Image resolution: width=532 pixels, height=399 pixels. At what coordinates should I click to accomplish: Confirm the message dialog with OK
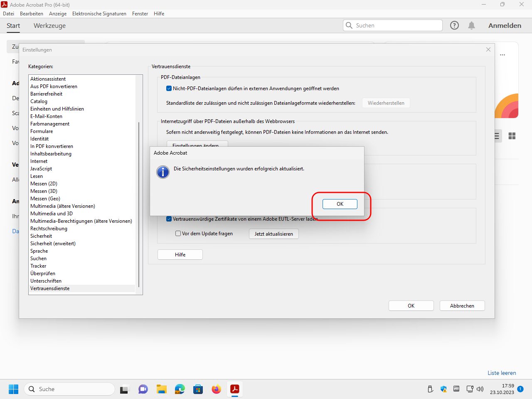(340, 204)
